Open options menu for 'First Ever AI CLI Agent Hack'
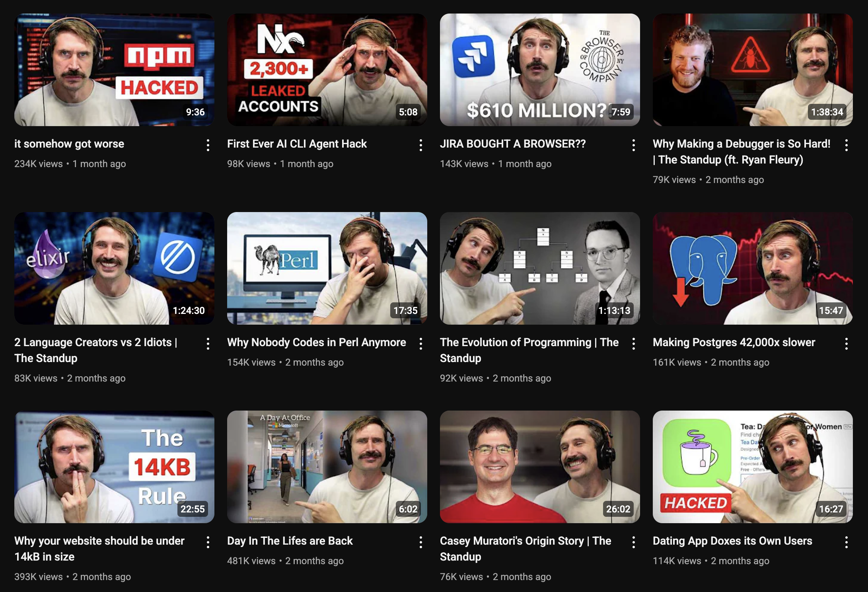This screenshot has width=868, height=592. [420, 145]
